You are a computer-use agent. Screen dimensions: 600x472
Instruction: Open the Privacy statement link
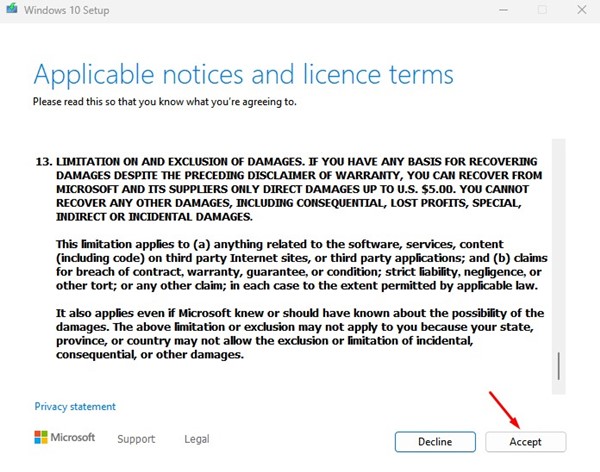[x=75, y=407]
